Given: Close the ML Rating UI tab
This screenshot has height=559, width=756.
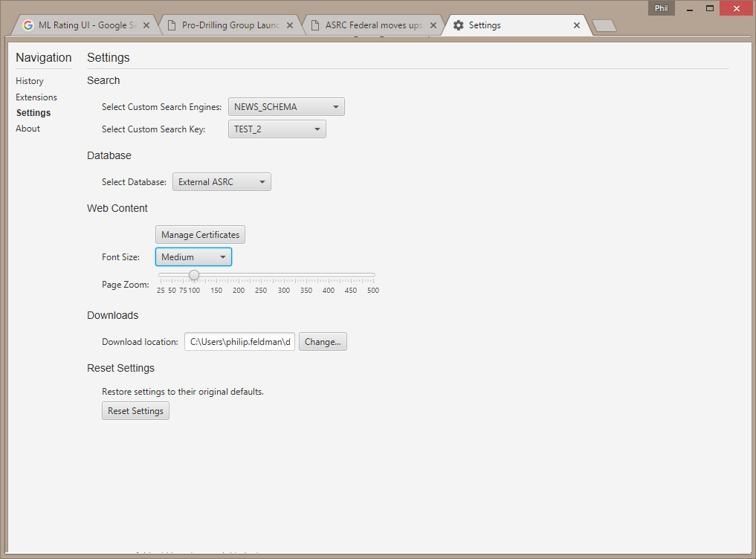Looking at the screenshot, I should click(146, 25).
